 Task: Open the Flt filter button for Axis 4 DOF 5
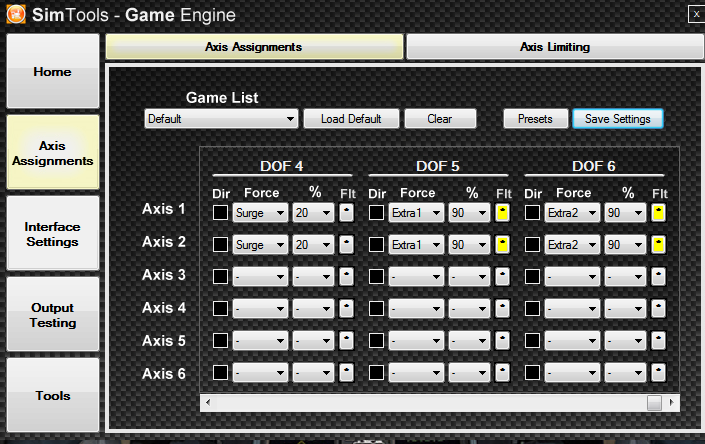[502, 308]
